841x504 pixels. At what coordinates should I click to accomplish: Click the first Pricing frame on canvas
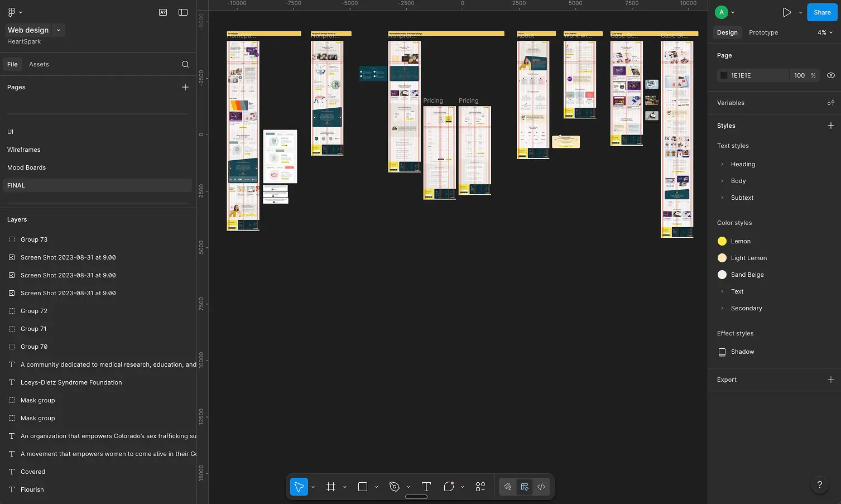point(440,152)
